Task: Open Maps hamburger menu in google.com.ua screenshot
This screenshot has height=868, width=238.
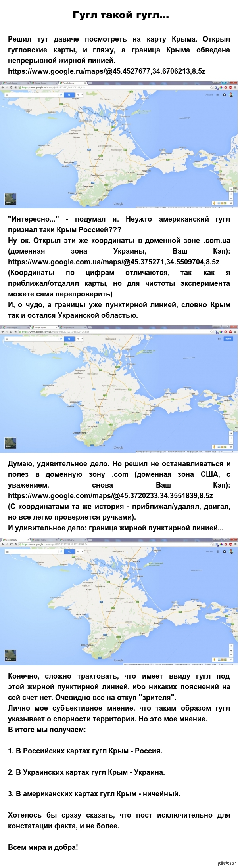Action: 7,339
